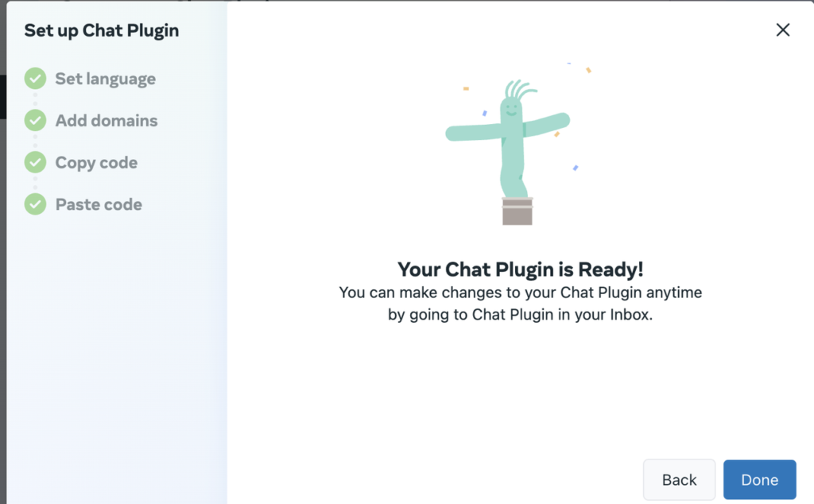This screenshot has width=814, height=504.
Task: Click the dancing tube man illustration
Action: [x=509, y=150]
